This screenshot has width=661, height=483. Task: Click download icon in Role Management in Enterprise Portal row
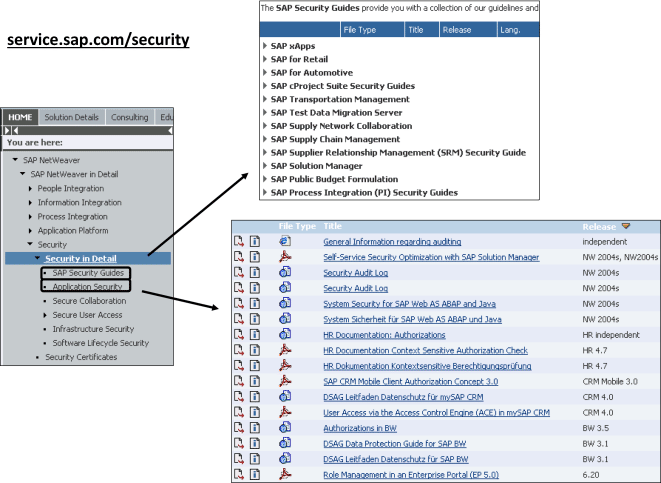tap(239, 475)
